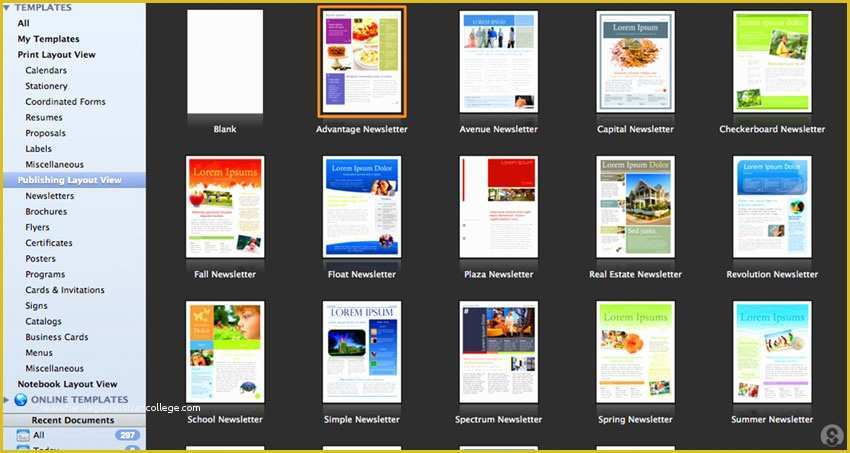The height and width of the screenshot is (453, 850).
Task: Open Posters category
Action: 41,259
